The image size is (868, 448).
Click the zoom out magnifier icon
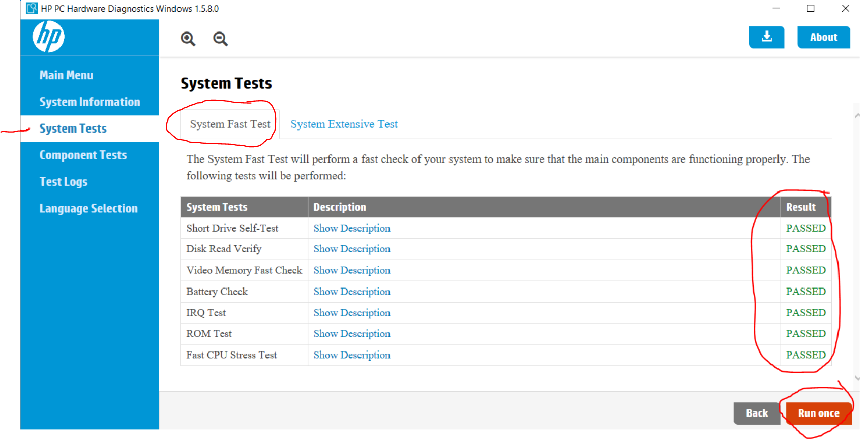pos(220,39)
